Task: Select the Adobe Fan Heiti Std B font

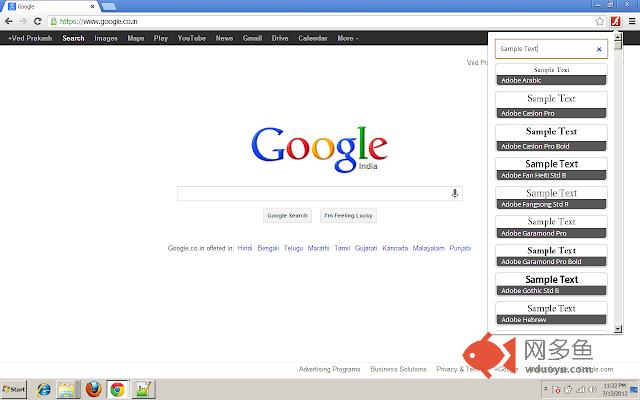Action: (551, 169)
